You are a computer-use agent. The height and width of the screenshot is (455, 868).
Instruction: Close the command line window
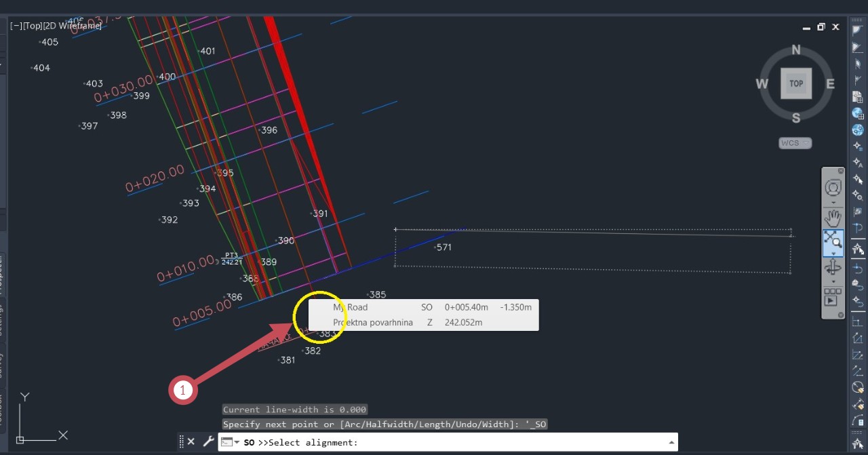pyautogui.click(x=191, y=441)
